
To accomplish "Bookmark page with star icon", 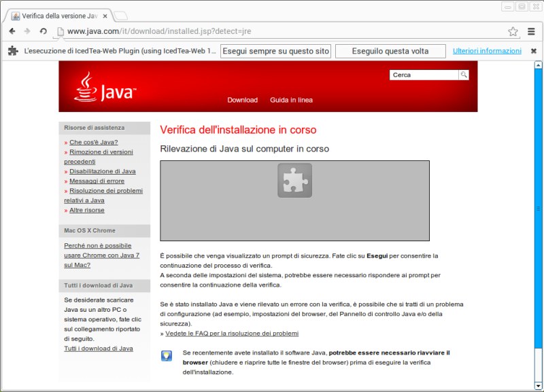I will [x=513, y=31].
